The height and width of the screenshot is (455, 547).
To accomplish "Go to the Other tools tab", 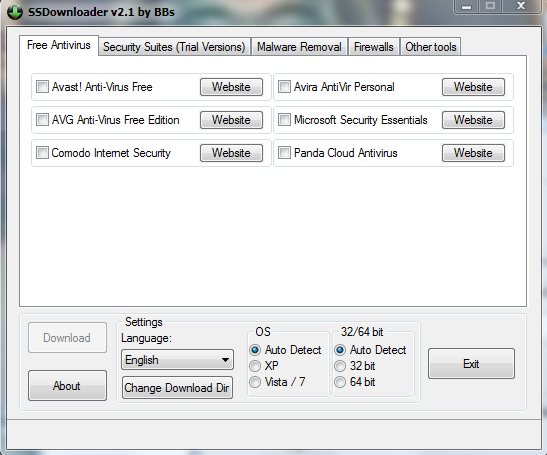I will click(431, 47).
